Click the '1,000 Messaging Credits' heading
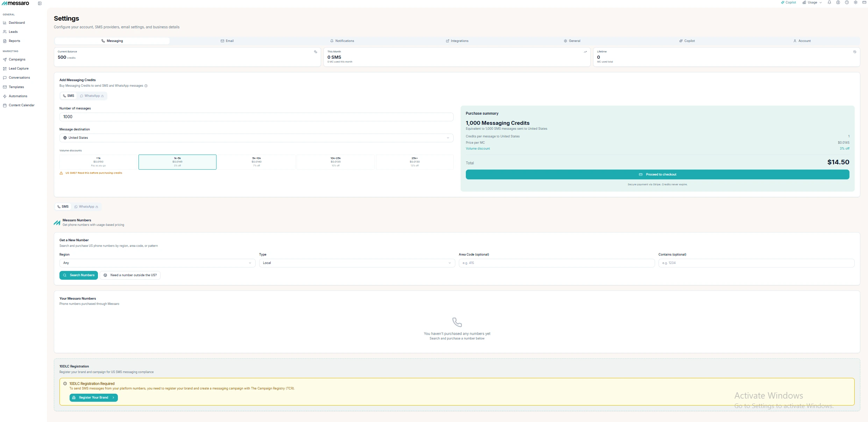This screenshot has width=868, height=422. [x=498, y=123]
